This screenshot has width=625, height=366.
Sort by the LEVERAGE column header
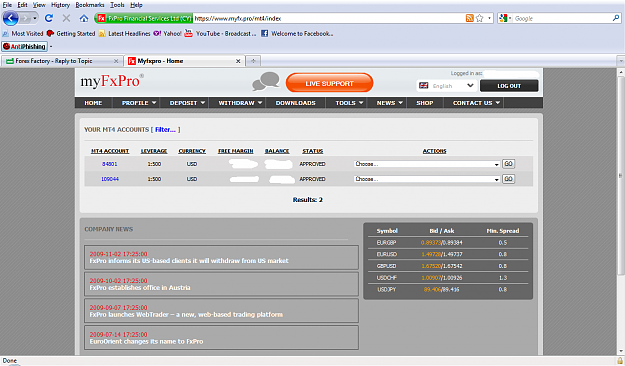154,151
